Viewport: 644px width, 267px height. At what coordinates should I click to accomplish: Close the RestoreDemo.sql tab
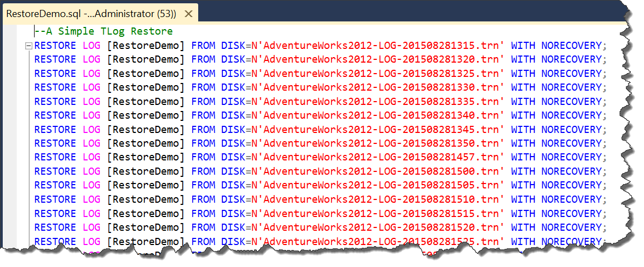pos(188,14)
